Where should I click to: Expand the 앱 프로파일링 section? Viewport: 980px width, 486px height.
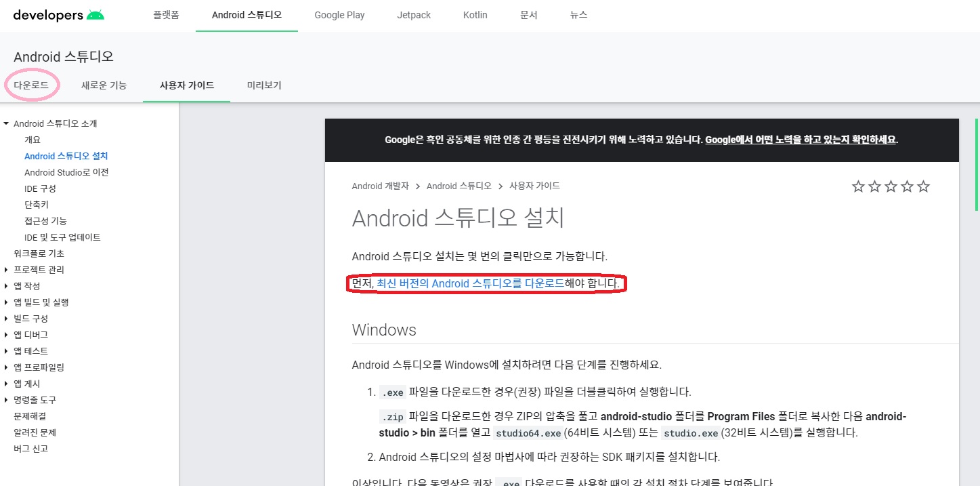[x=6, y=367]
